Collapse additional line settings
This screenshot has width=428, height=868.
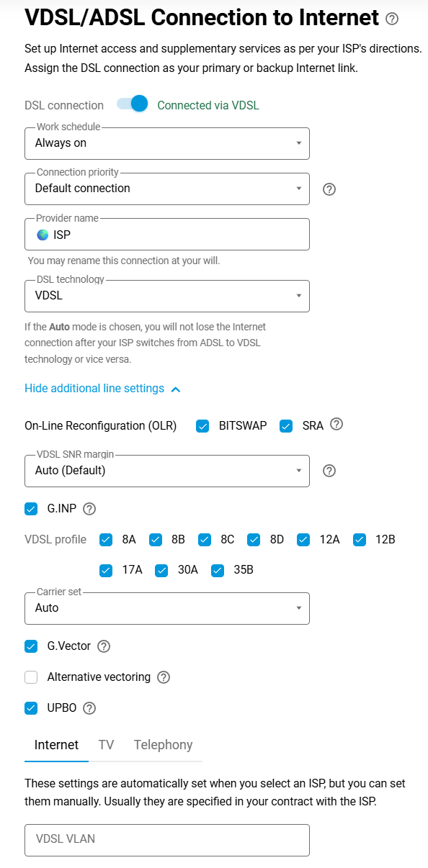click(94, 388)
